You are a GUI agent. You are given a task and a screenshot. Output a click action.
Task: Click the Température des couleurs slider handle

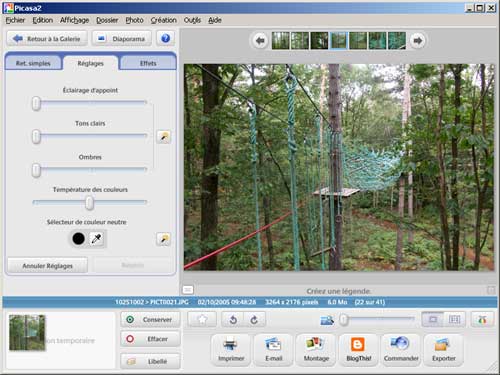[x=89, y=203]
